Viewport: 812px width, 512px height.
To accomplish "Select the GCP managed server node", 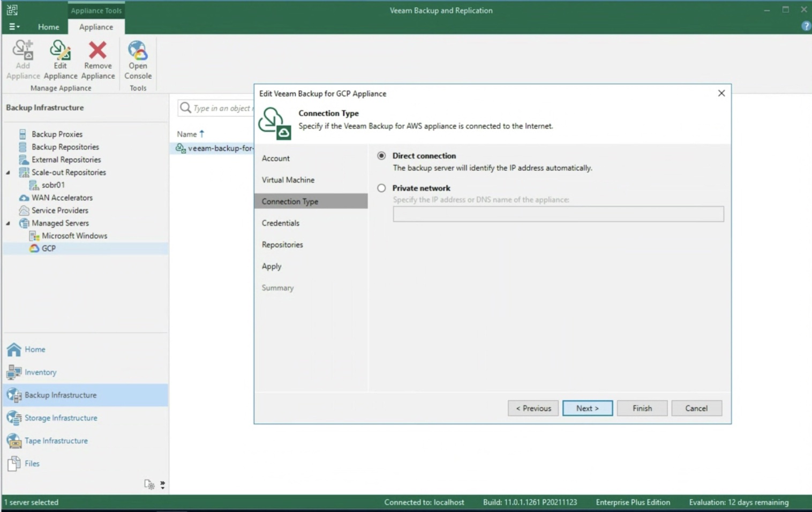I will click(x=48, y=249).
